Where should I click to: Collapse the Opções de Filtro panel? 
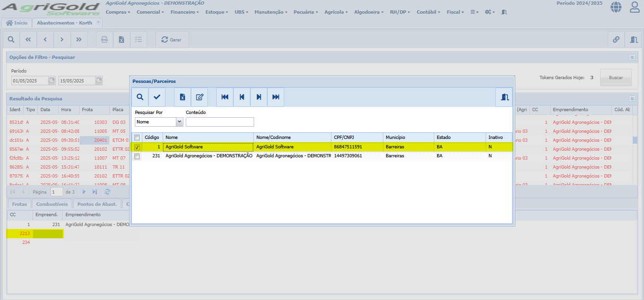(x=632, y=57)
